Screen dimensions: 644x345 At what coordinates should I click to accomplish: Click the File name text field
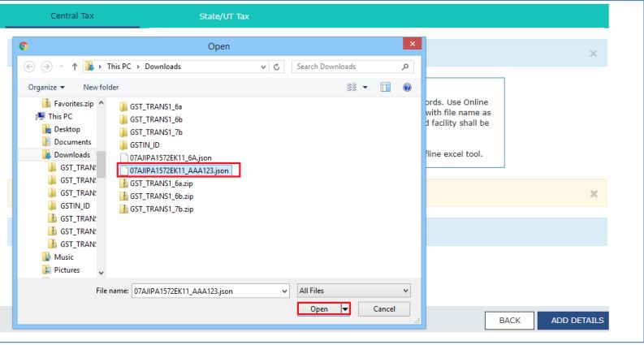pos(206,291)
